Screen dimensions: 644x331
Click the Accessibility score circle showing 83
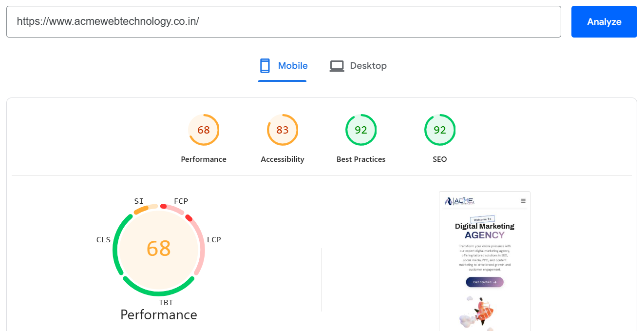(282, 130)
